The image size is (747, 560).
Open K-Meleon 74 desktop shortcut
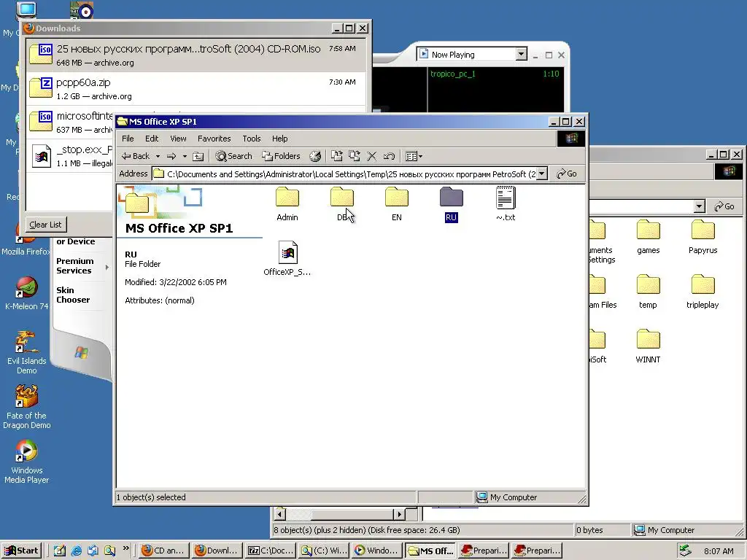click(27, 293)
